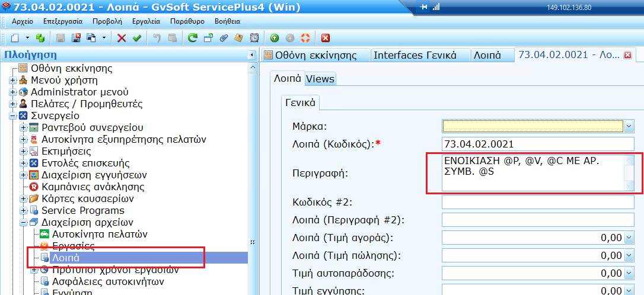Open dropdown arrow of Λοιπά (Τιμή αγοράς)
The width and height of the screenshot is (644, 295).
[629, 238]
